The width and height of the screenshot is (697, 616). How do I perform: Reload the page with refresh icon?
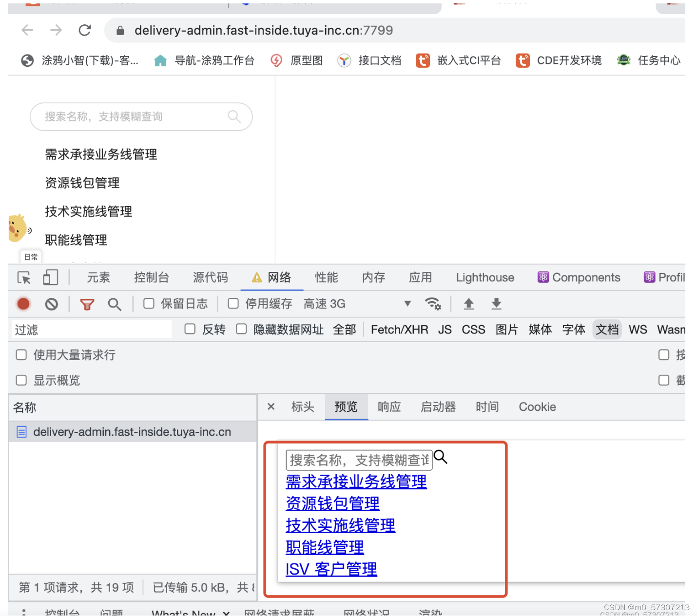[85, 30]
